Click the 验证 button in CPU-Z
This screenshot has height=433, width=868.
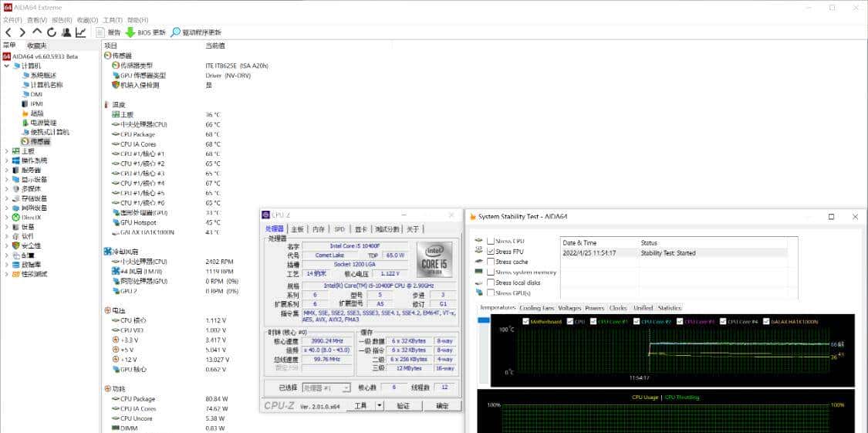(404, 406)
